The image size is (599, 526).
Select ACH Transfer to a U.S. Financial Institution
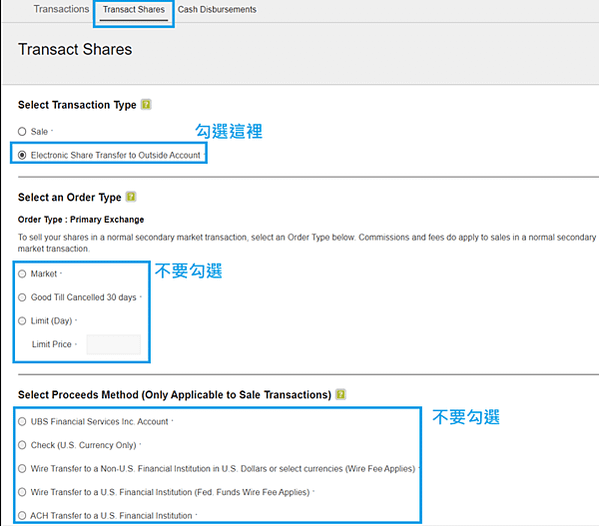click(x=22, y=515)
